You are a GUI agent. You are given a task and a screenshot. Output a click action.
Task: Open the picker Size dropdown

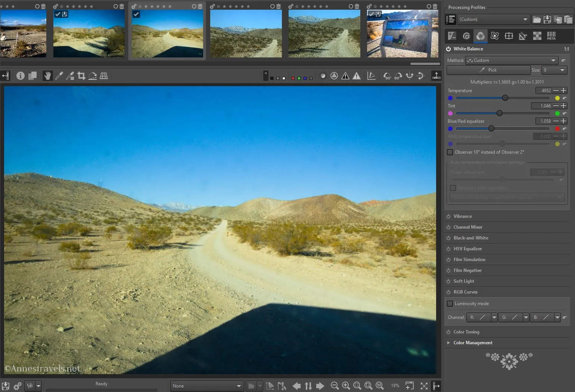[554, 70]
